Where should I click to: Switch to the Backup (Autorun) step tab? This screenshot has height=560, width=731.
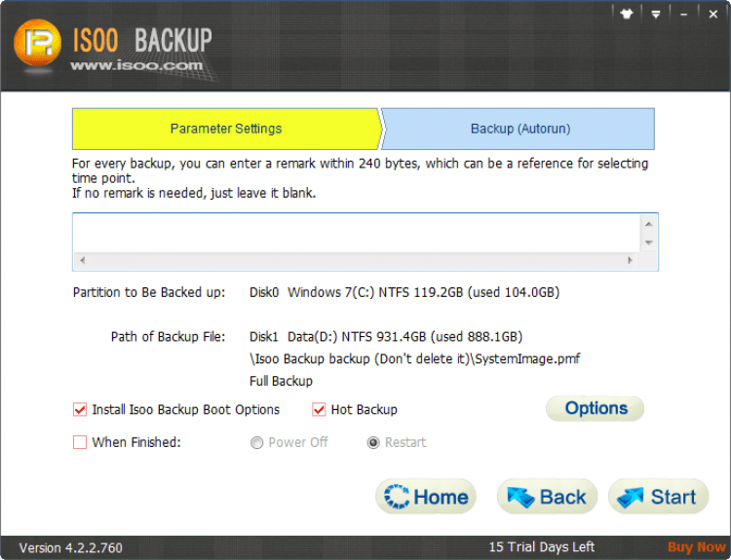pyautogui.click(x=519, y=129)
